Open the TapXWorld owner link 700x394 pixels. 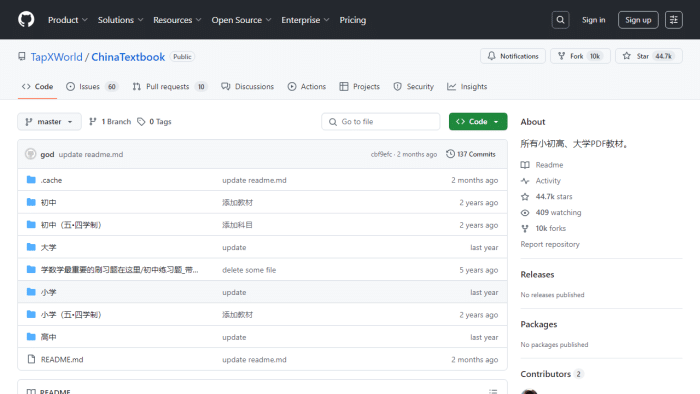tap(56, 57)
